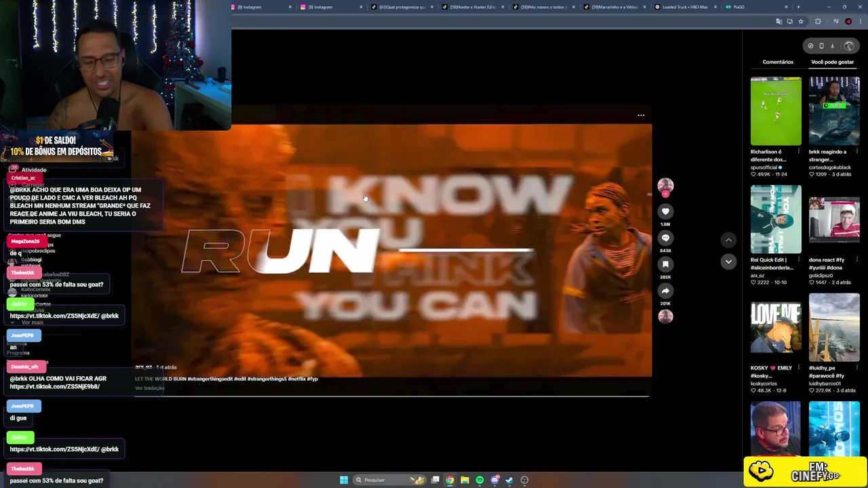Switch to Pelo menos o botox tab
The image size is (868, 488).
[x=544, y=7]
